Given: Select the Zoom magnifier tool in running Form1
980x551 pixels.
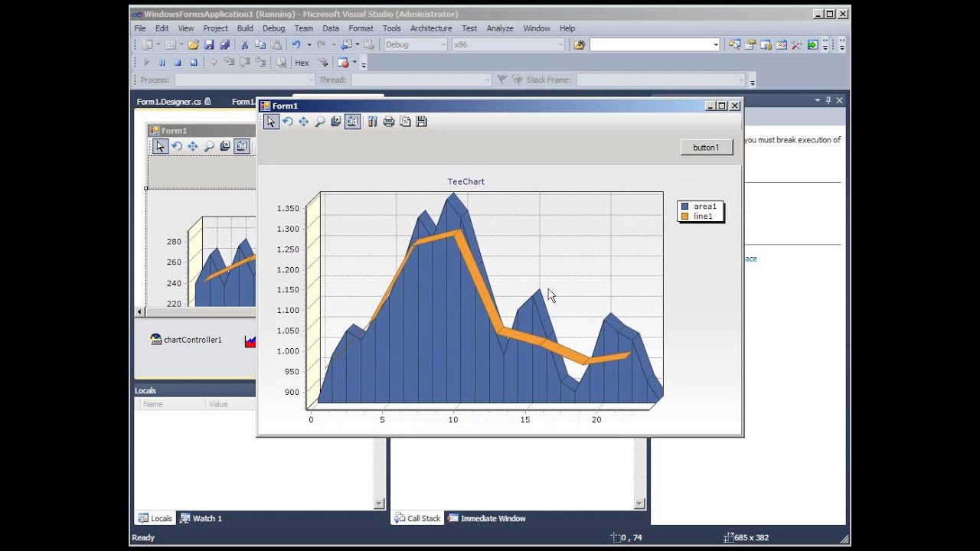Looking at the screenshot, I should click(x=320, y=122).
